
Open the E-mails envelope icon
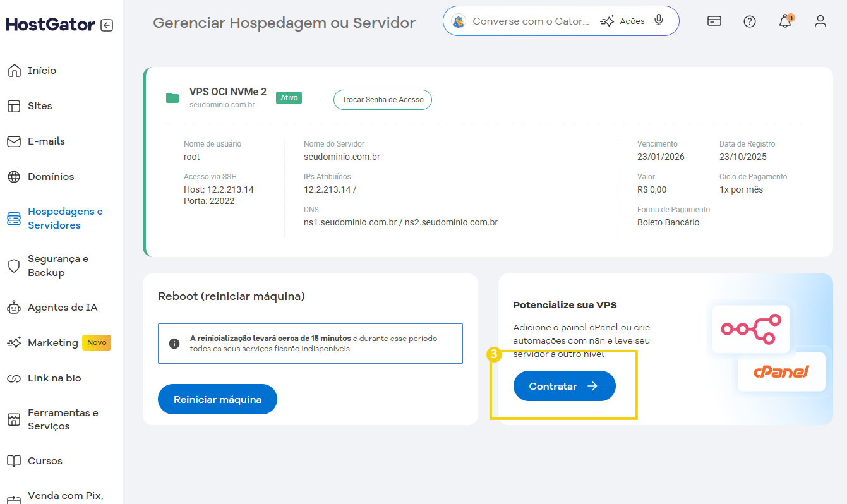15,141
